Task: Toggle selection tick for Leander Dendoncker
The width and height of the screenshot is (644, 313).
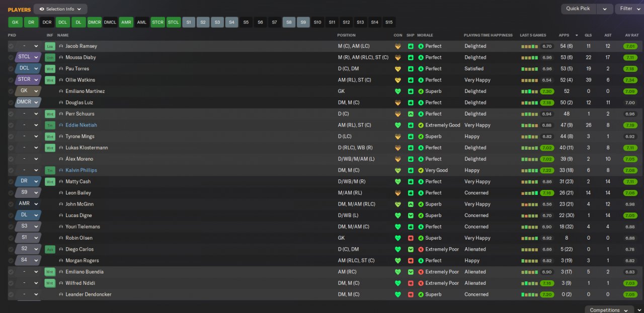Action: (x=11, y=294)
